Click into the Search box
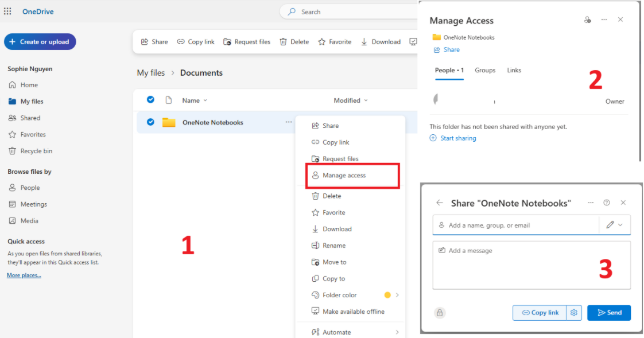 349,12
